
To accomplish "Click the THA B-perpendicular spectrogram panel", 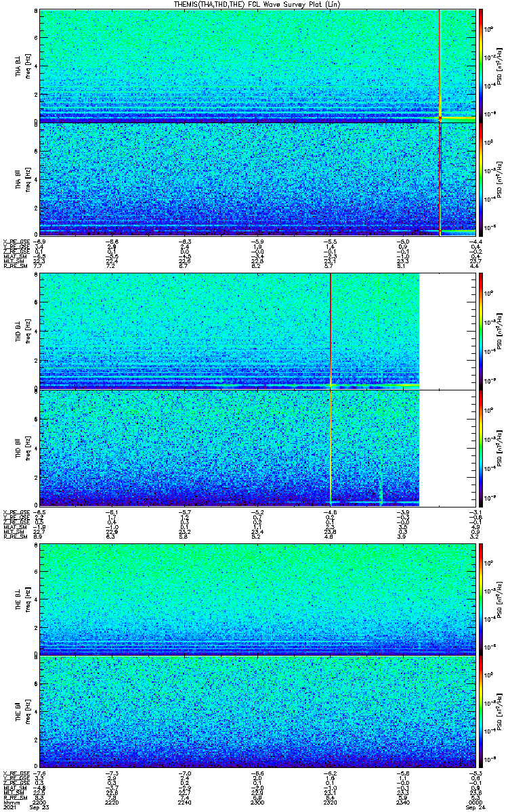I will tap(257, 66).
